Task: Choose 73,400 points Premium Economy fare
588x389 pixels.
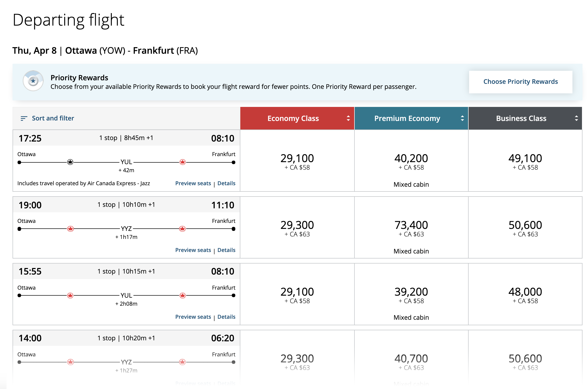Action: [x=411, y=228]
